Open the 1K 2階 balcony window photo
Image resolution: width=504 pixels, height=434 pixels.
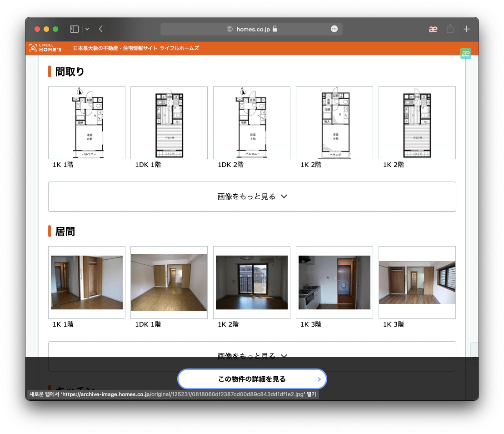point(252,283)
